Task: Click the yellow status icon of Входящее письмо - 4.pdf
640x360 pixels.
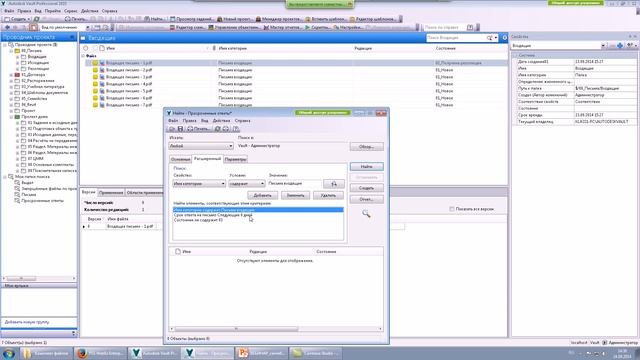Action: [x=95, y=84]
